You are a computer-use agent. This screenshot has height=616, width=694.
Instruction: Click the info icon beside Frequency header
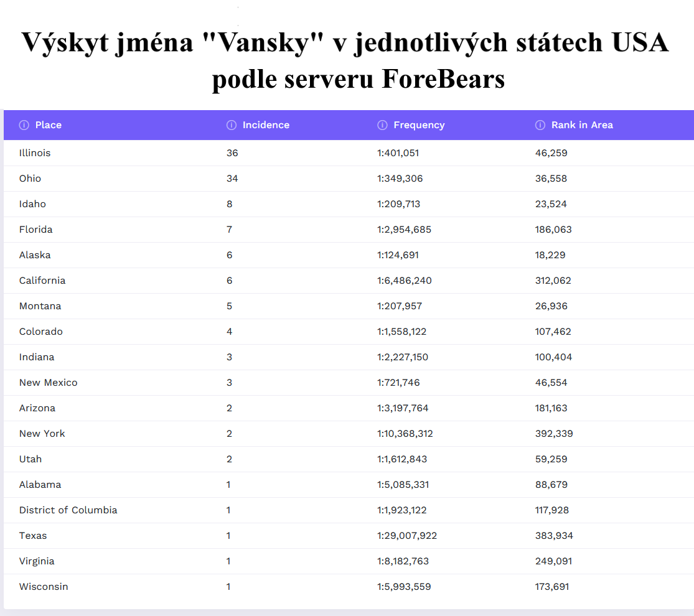pyautogui.click(x=383, y=125)
